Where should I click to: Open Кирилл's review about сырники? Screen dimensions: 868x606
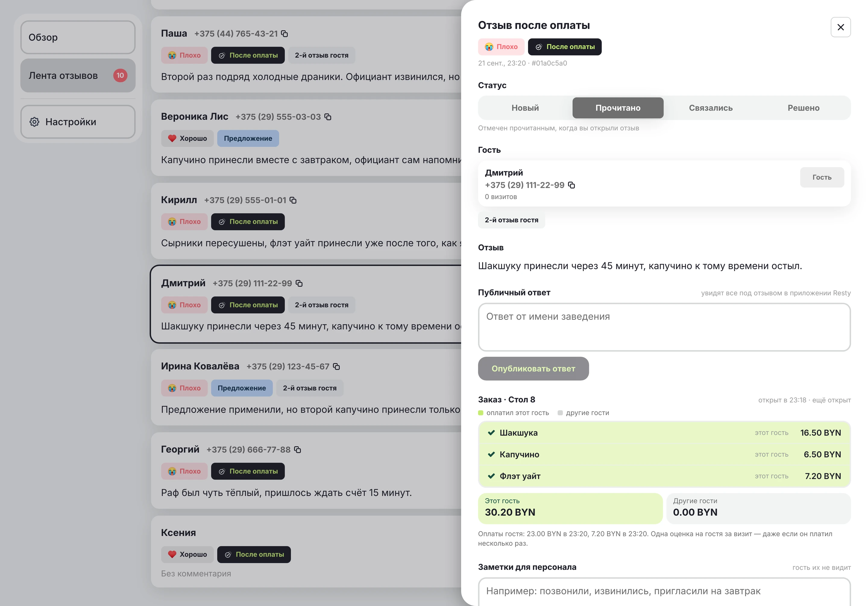tap(306, 221)
